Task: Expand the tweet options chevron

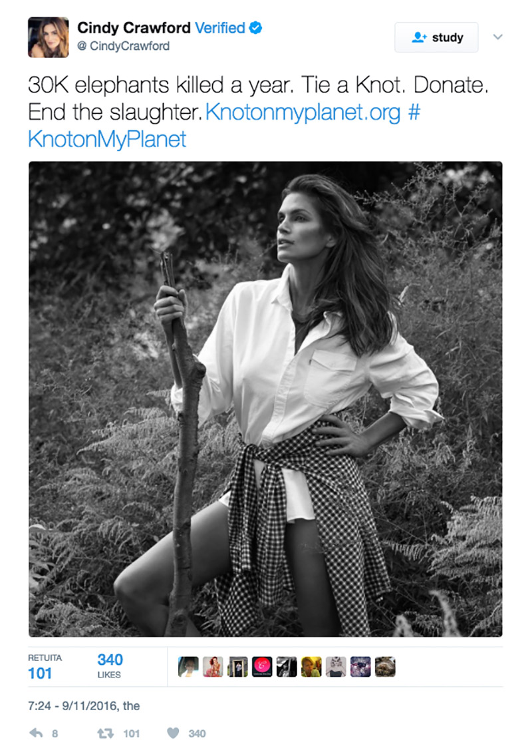Action: pyautogui.click(x=497, y=37)
